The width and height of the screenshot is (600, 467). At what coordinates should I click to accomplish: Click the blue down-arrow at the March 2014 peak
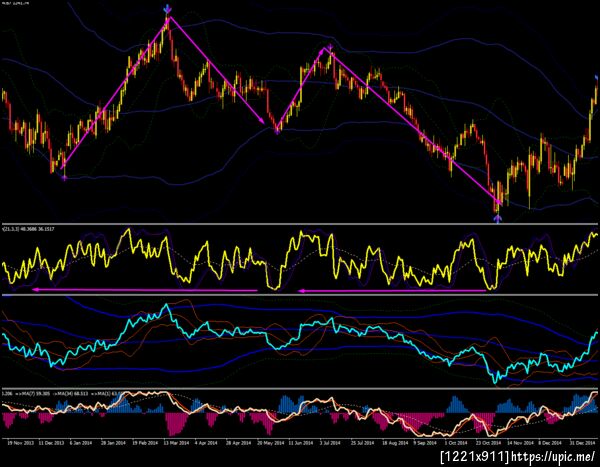click(x=167, y=9)
